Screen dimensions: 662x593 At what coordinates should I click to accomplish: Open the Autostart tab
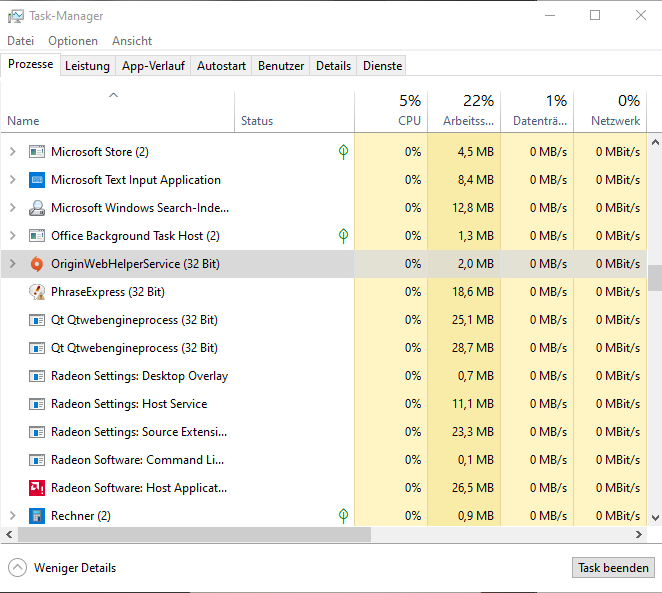[x=221, y=66]
